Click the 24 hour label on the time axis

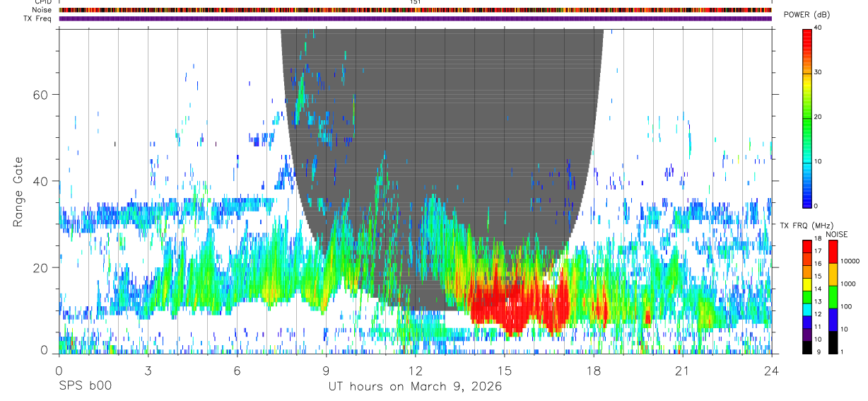click(772, 370)
